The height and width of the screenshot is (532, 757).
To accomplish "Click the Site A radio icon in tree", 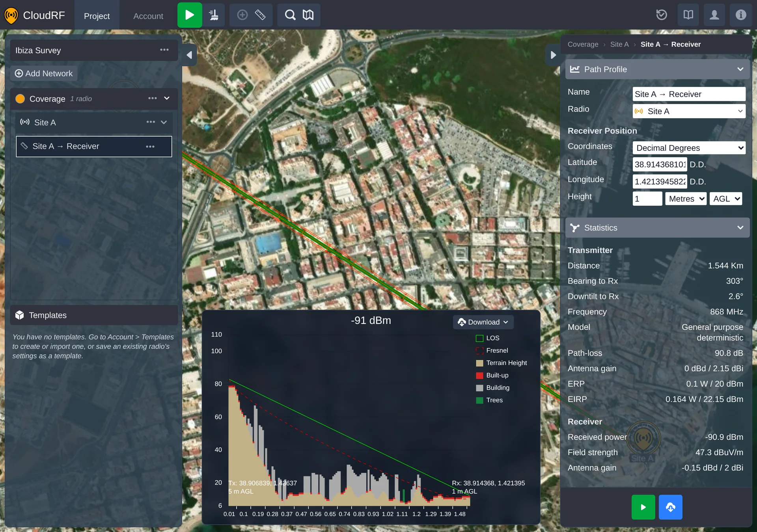I will pyautogui.click(x=25, y=122).
